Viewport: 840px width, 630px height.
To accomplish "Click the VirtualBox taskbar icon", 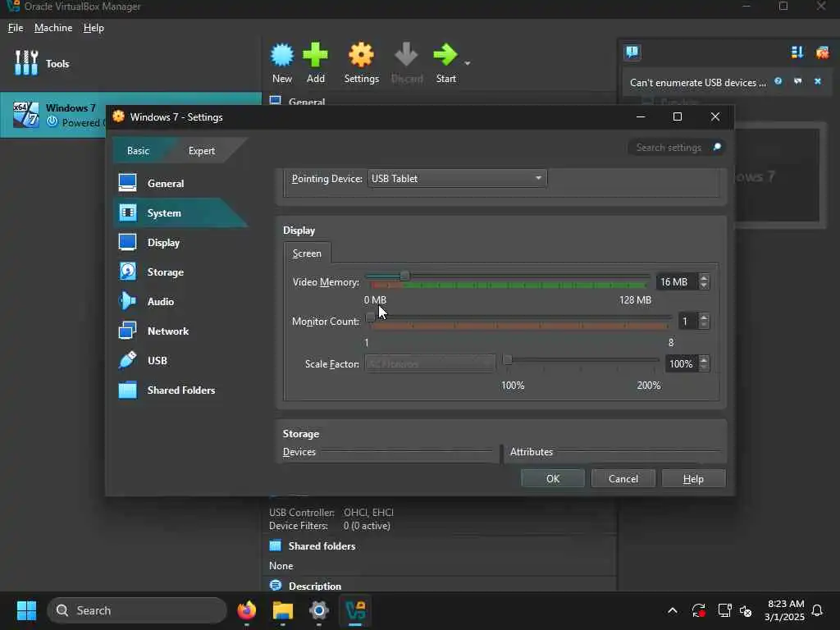I will pyautogui.click(x=355, y=610).
